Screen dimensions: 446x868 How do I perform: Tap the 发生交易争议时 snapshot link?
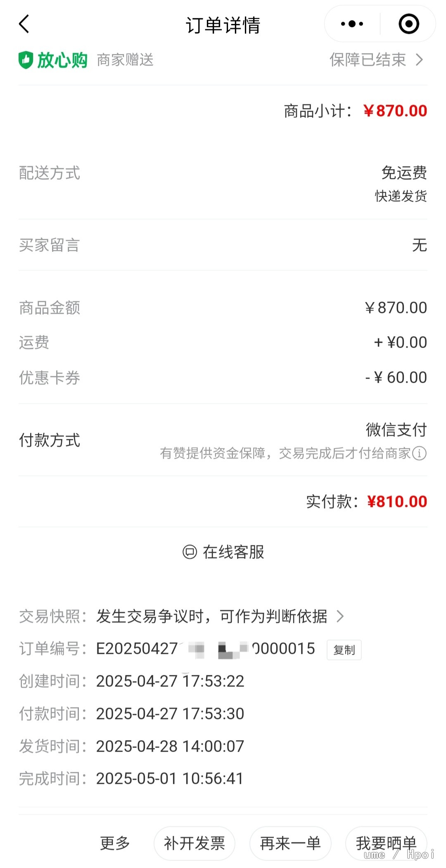tap(211, 616)
